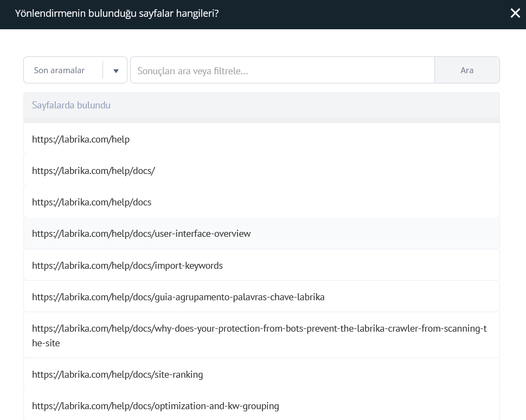Select the help/docs URL without trailing slash
The width and height of the screenshot is (526, 420).
92,202
